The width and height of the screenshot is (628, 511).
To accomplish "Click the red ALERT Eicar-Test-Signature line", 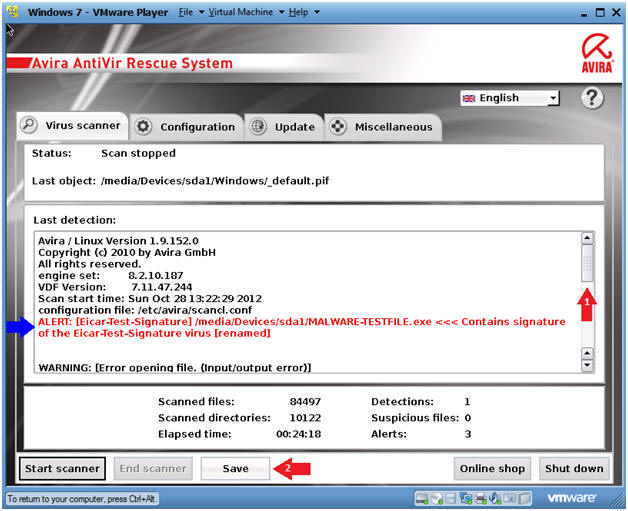I will tap(302, 328).
